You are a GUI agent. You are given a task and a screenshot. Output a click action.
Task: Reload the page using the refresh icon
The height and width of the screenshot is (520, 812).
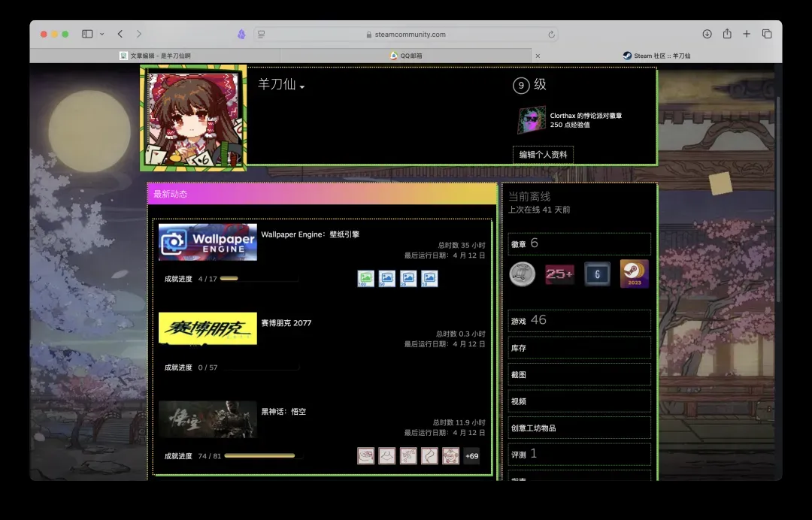551,35
